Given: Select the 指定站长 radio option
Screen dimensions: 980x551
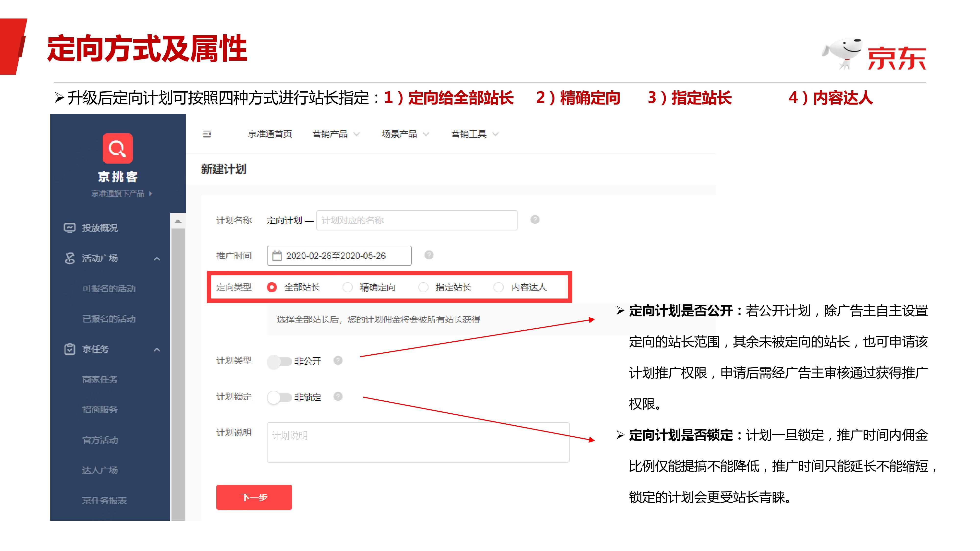Looking at the screenshot, I should tap(423, 287).
